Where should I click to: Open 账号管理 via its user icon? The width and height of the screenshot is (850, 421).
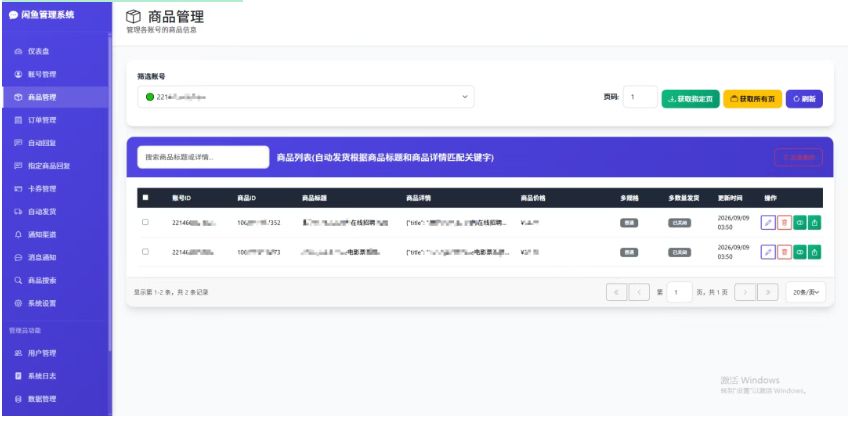coord(18,74)
